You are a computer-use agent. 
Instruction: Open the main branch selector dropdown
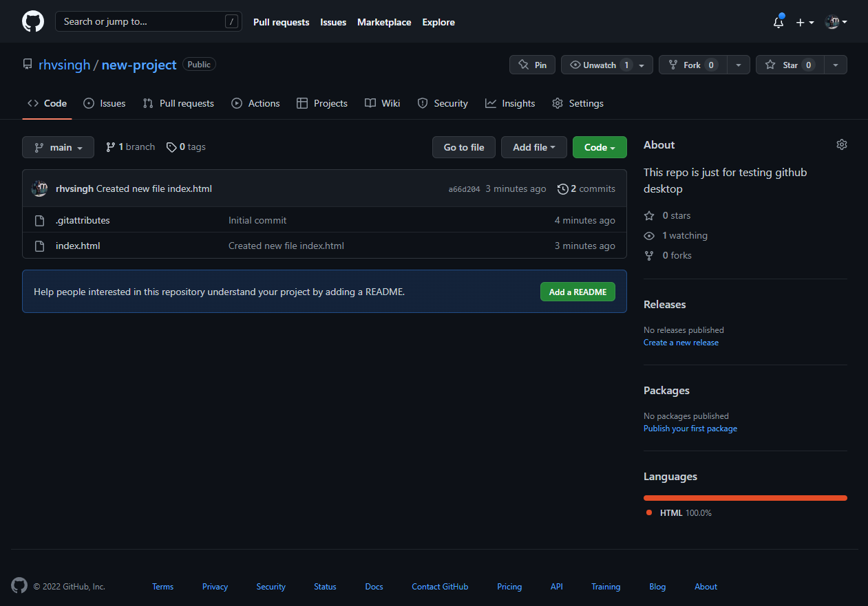(x=58, y=147)
